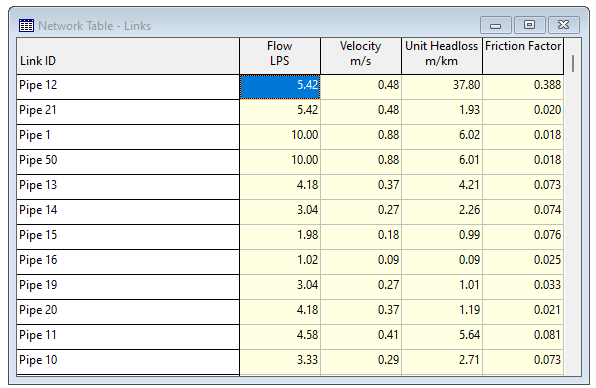
Task: Select the Pipe 10 row label
Action: (128, 362)
